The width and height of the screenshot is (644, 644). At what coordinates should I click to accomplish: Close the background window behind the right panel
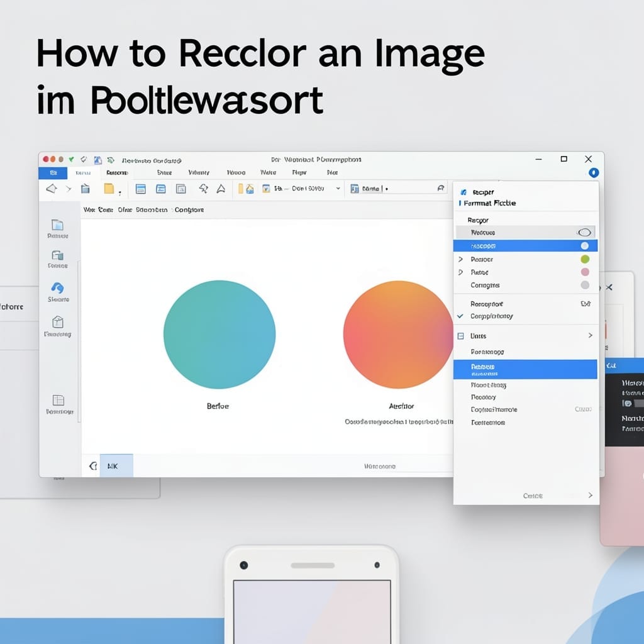(609, 287)
